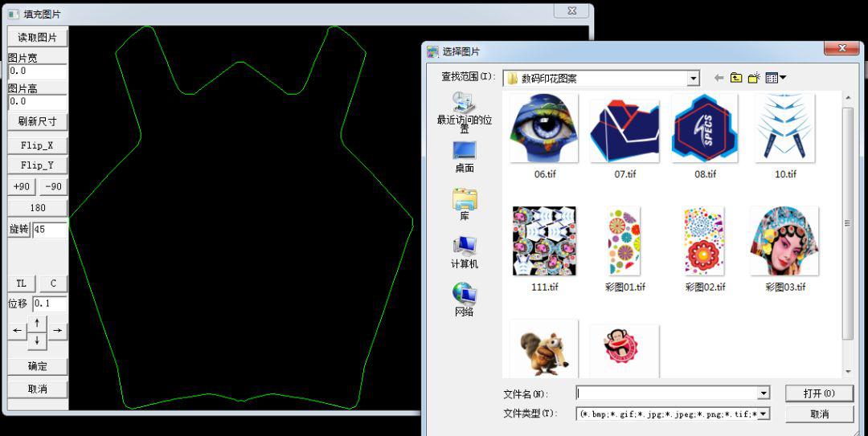
Task: Click the 刷新尺寸 button
Action: [x=38, y=121]
